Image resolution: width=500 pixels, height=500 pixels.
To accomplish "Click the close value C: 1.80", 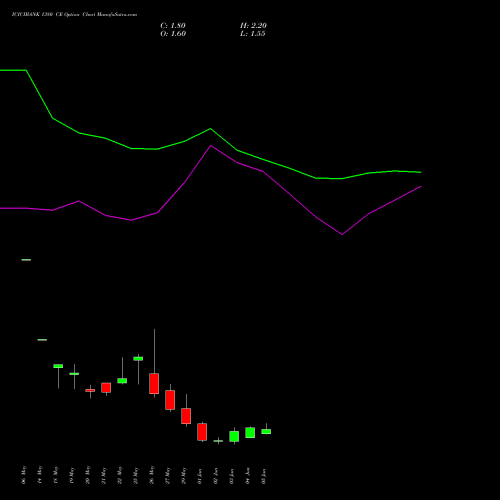I will click(173, 26).
